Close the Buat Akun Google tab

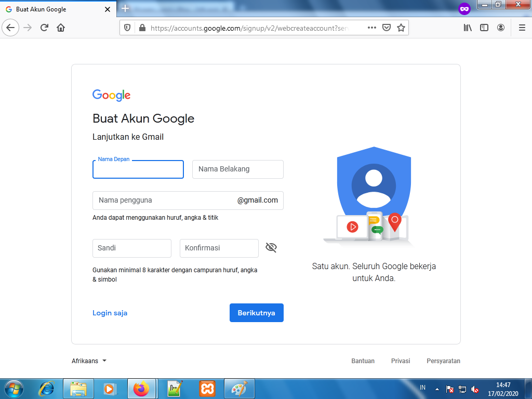click(108, 9)
